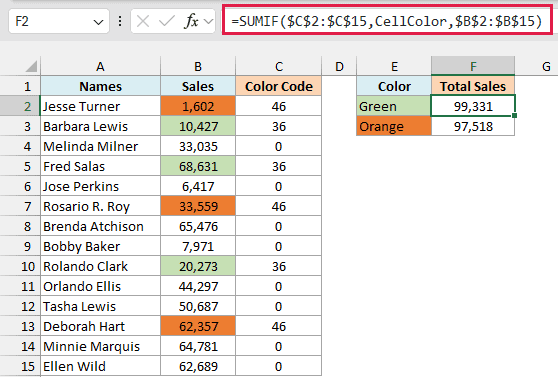The image size is (558, 377).
Task: Select column A header
Action: [x=100, y=66]
